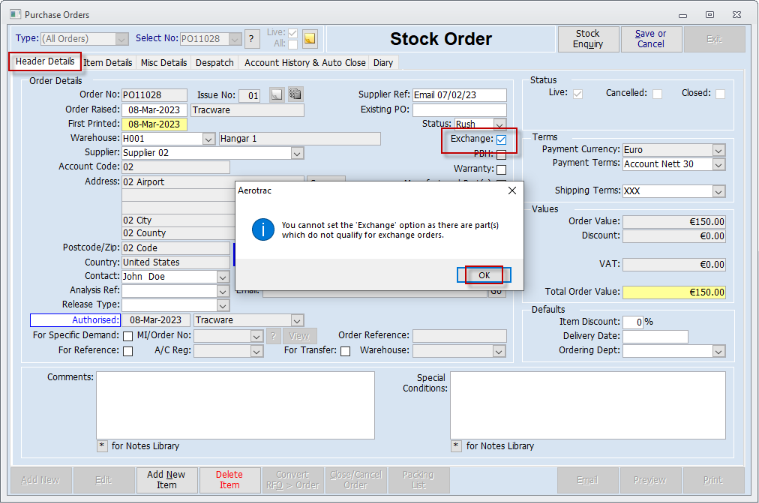Screen dimensions: 759x503
Task: Open the Ordering Dept dropdown
Action: 718,351
